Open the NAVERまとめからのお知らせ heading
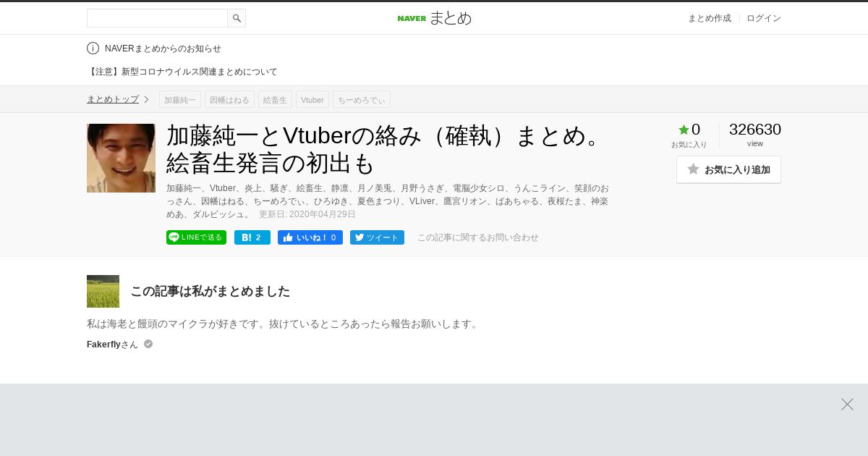The height and width of the screenshot is (456, 868). click(163, 48)
